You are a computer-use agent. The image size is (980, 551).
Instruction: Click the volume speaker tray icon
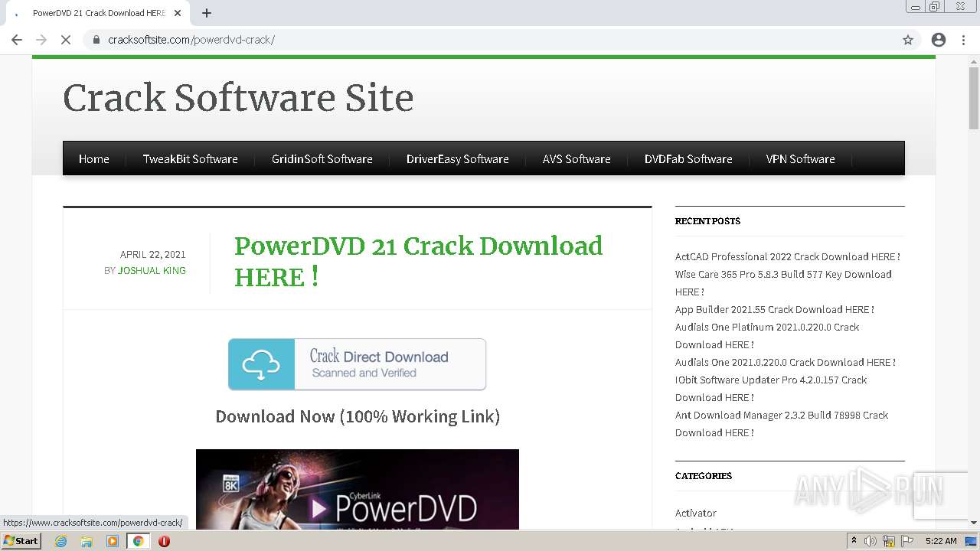click(x=871, y=541)
